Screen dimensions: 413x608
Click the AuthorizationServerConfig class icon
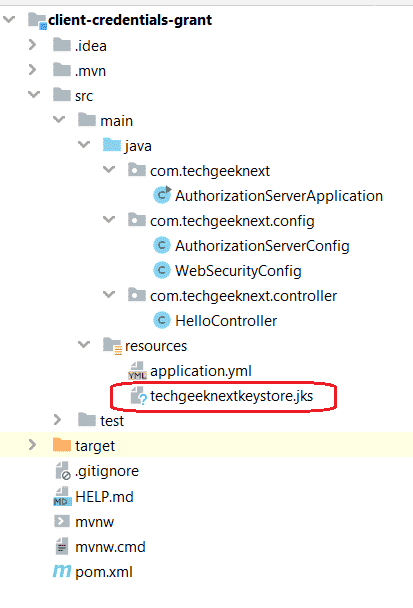(162, 245)
